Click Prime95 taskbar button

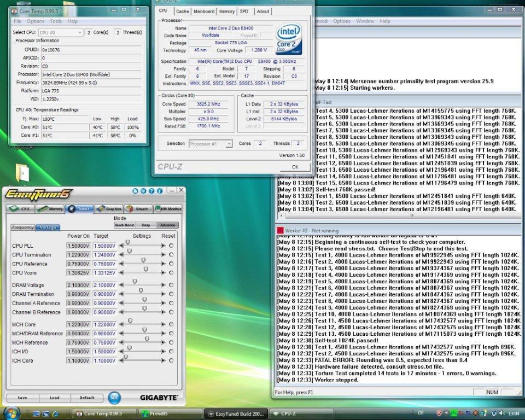click(x=170, y=413)
